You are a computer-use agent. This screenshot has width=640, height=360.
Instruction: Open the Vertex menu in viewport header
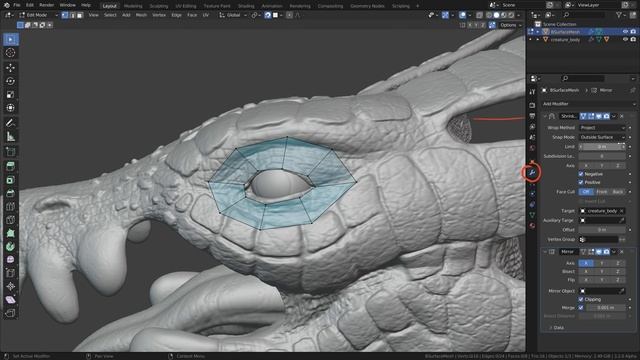point(159,15)
